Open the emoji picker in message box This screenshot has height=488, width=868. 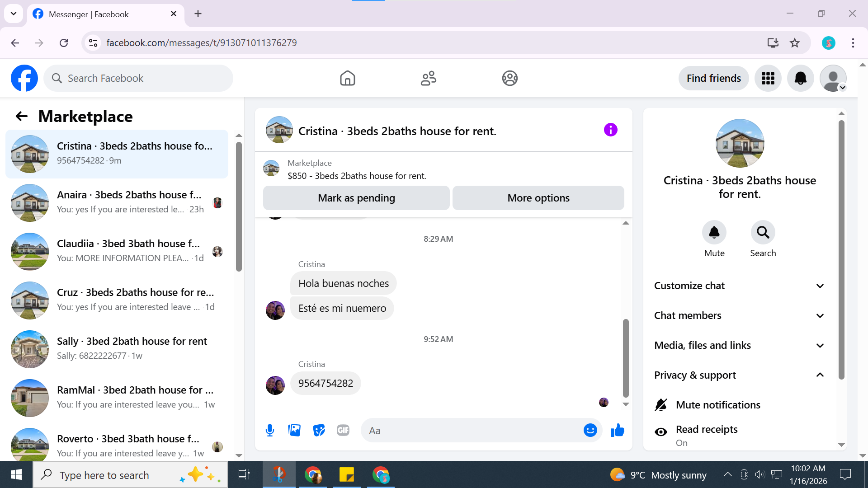coord(590,430)
